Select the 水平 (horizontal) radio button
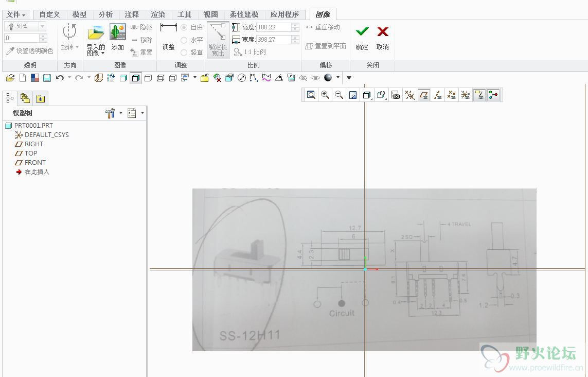588x377 pixels. 184,40
